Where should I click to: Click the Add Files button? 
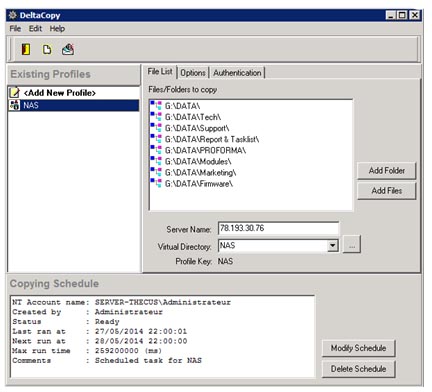[x=387, y=191]
